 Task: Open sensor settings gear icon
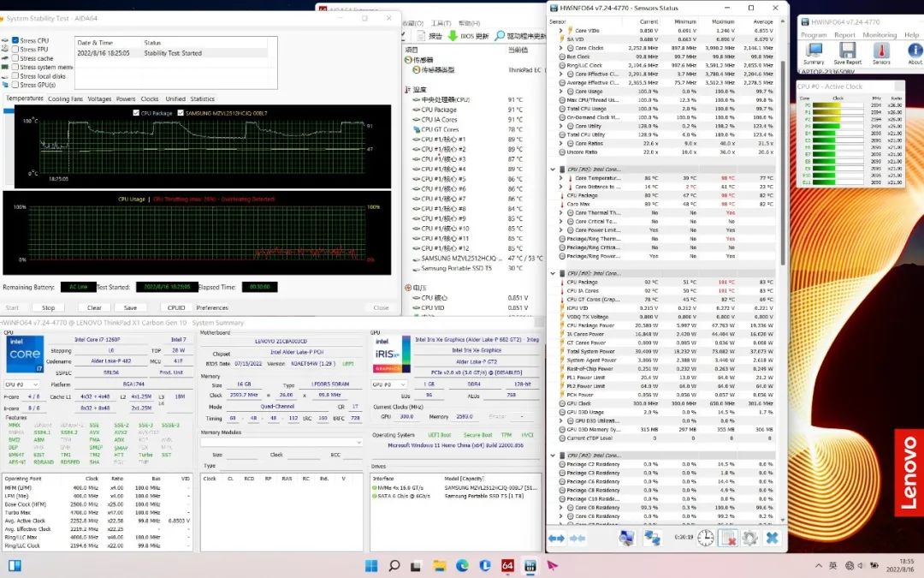(749, 538)
